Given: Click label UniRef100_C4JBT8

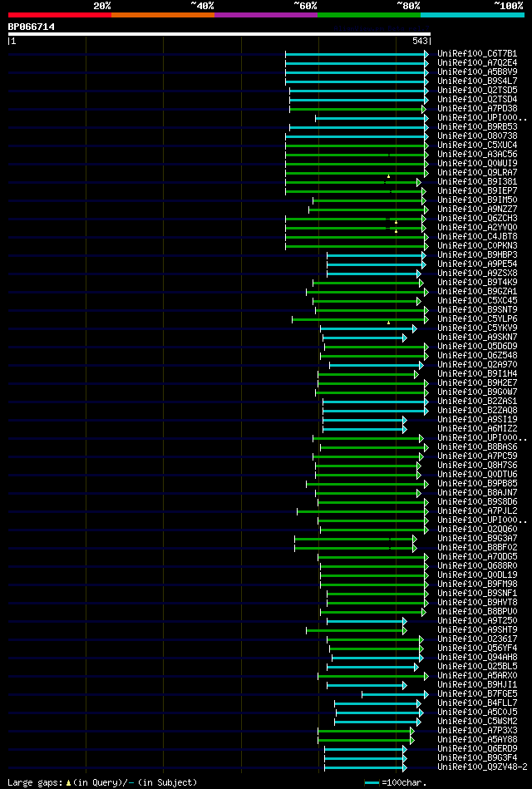Looking at the screenshot, I should pyautogui.click(x=477, y=236).
